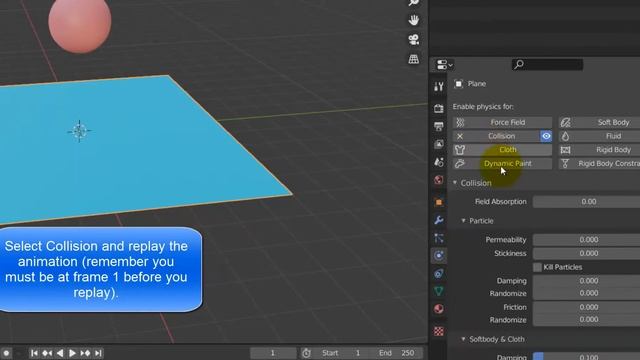The image size is (640, 360).
Task: Click the Start frame field
Action: 342,353
